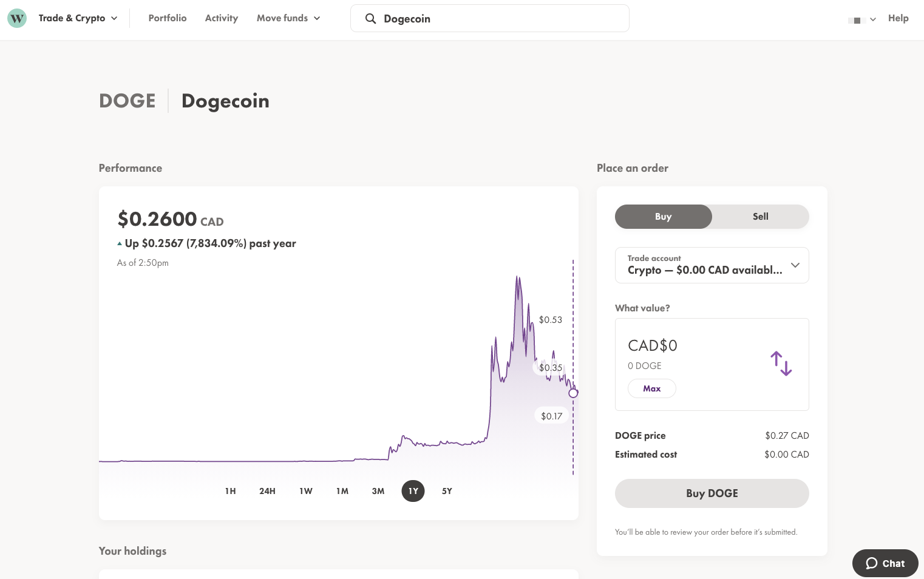Click the $0.53 chart label
Screen dimensions: 924x579
[x=551, y=320]
